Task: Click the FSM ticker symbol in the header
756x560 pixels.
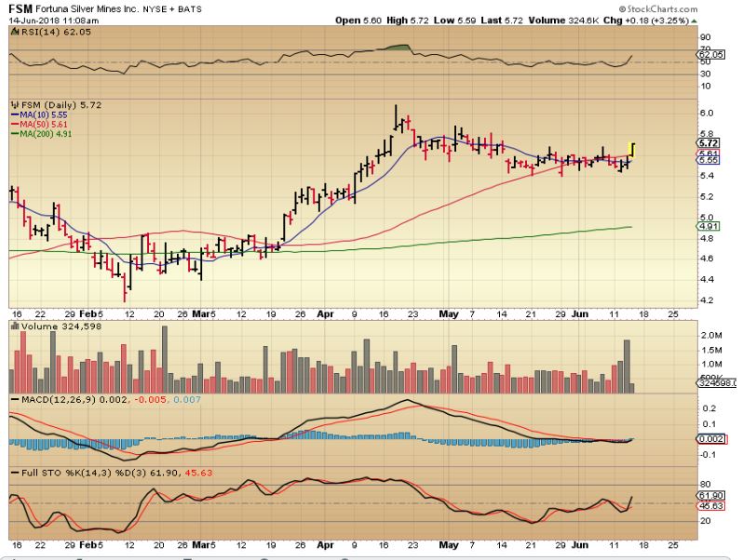Action: click(x=20, y=8)
